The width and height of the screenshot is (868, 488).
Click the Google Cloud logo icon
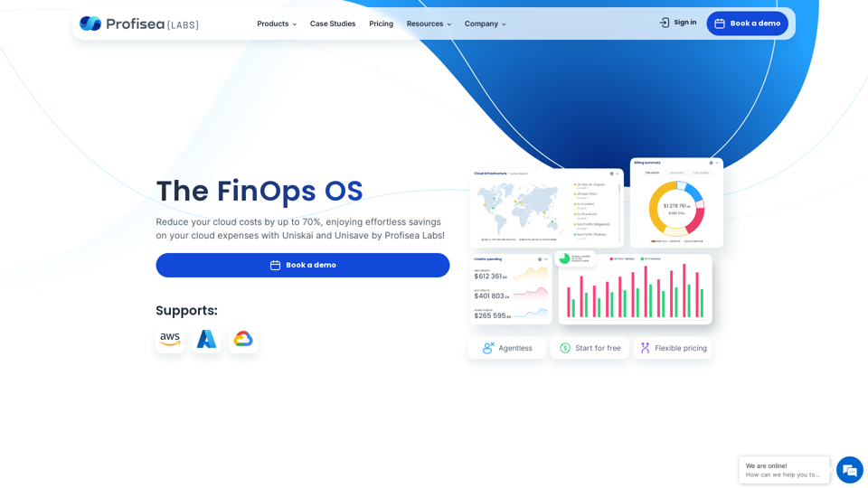pos(243,339)
